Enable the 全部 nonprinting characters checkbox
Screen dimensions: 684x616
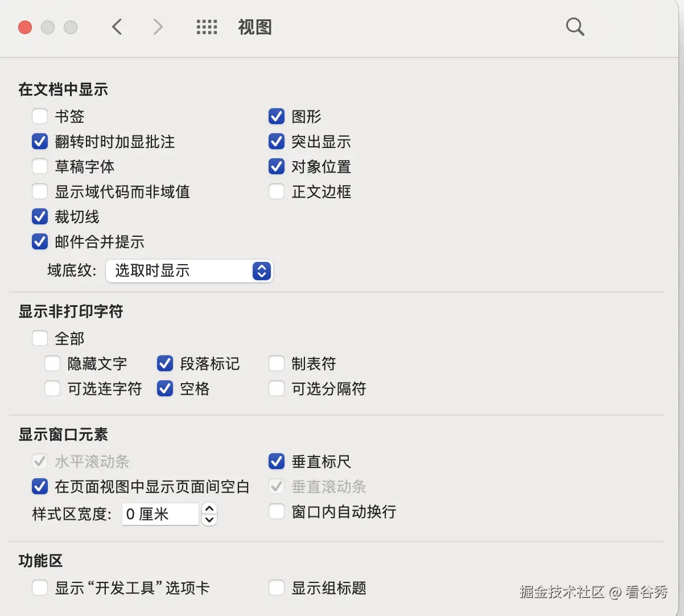pos(40,338)
